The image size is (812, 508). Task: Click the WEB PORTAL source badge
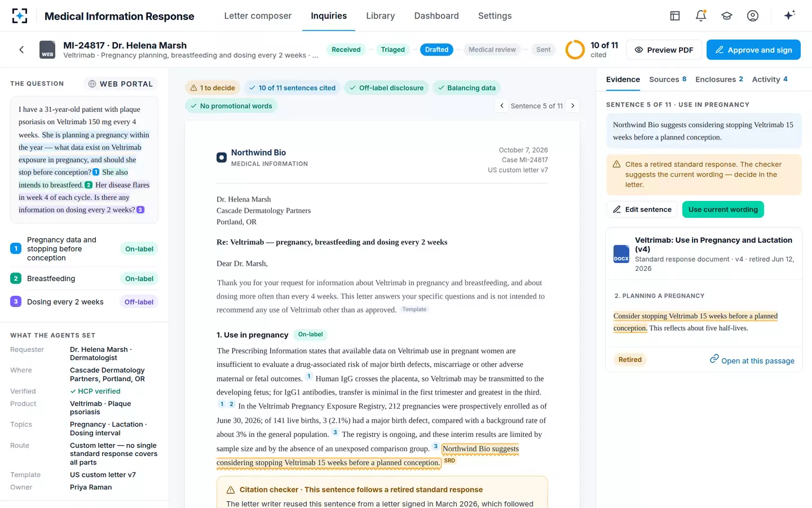tap(120, 84)
